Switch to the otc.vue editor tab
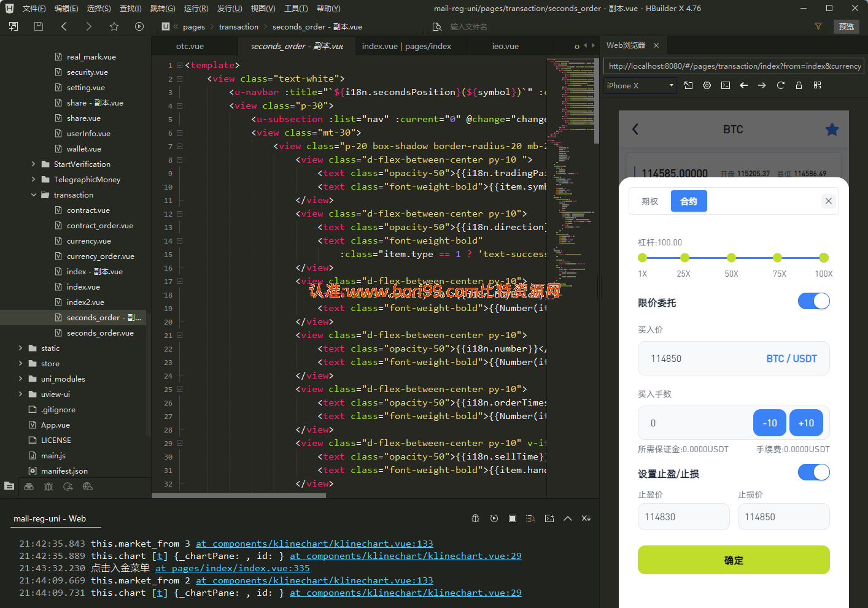The height and width of the screenshot is (608, 868). click(x=190, y=46)
